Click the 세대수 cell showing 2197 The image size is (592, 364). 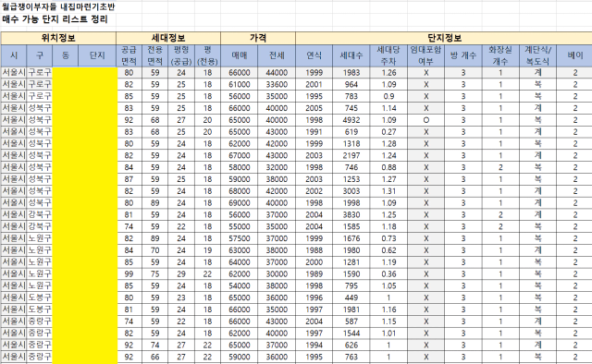tap(351, 155)
